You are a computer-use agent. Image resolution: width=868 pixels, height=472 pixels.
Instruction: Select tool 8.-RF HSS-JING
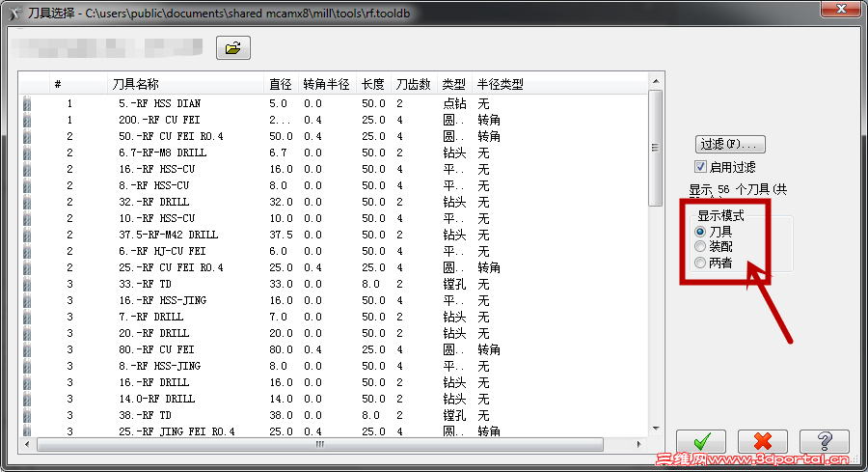click(x=159, y=366)
